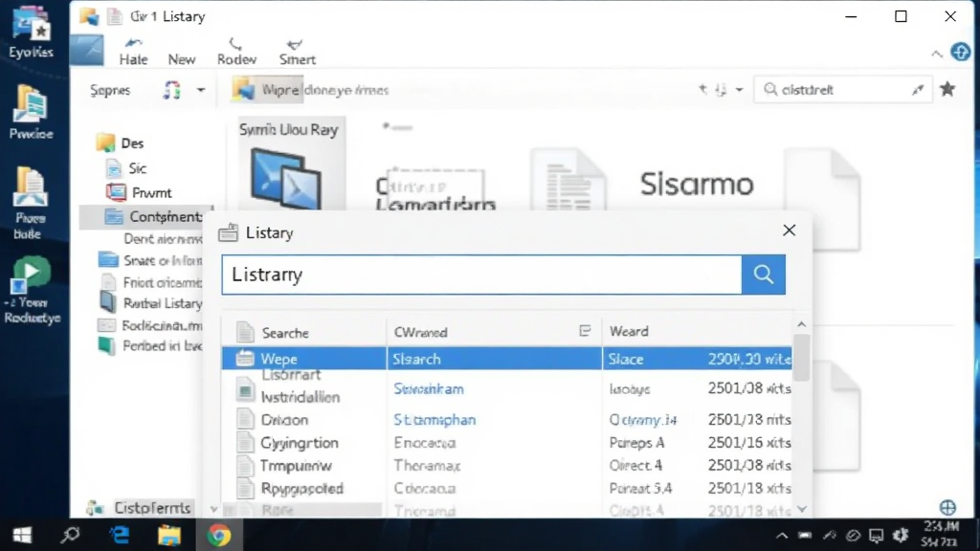Click the taskbar clock
The width and height of the screenshot is (980, 551).
pyautogui.click(x=942, y=534)
